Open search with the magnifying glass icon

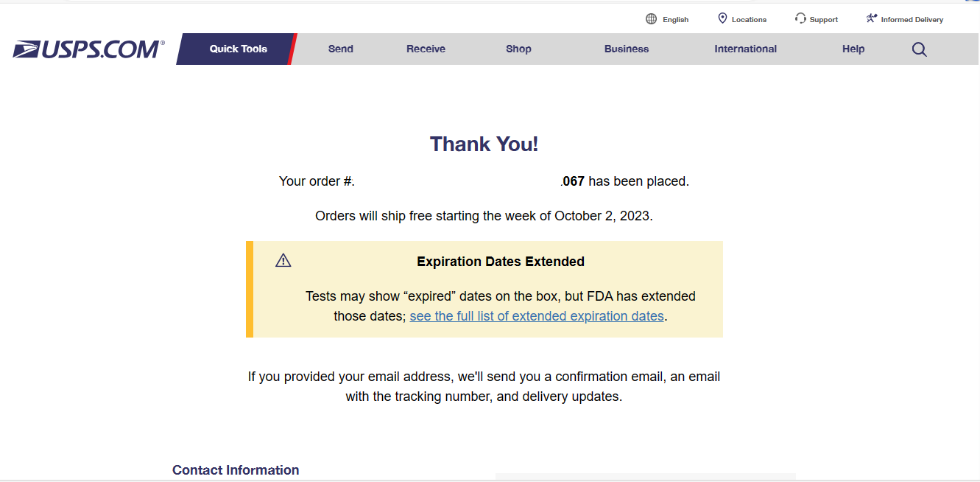919,49
